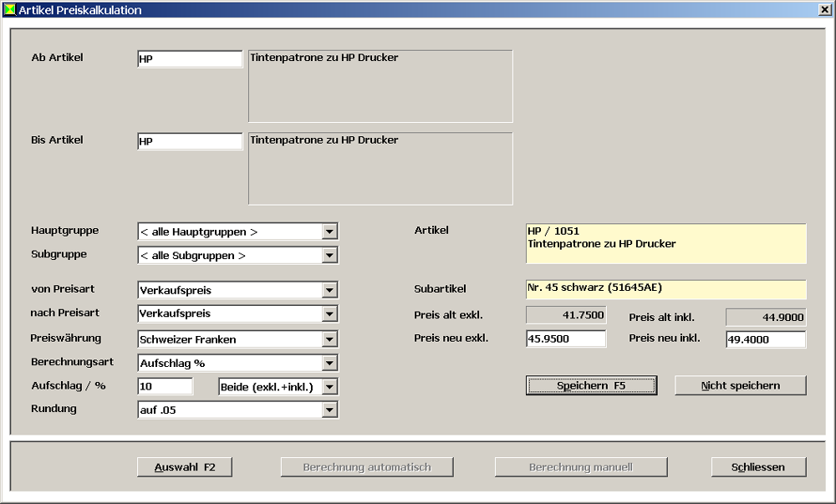Viewport: 836px width, 504px height.
Task: Open the von Preisart dropdown
Action: pos(329,290)
